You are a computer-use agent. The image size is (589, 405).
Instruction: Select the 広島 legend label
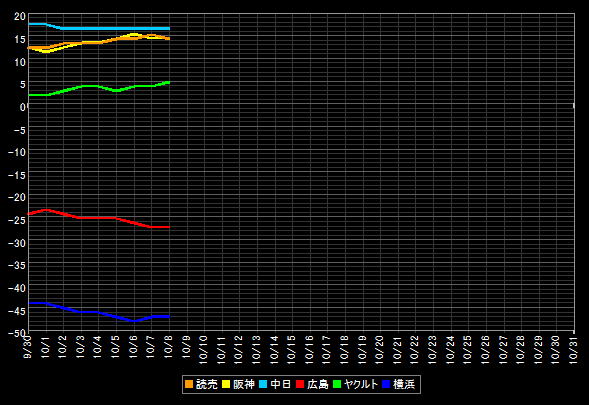pyautogui.click(x=317, y=384)
